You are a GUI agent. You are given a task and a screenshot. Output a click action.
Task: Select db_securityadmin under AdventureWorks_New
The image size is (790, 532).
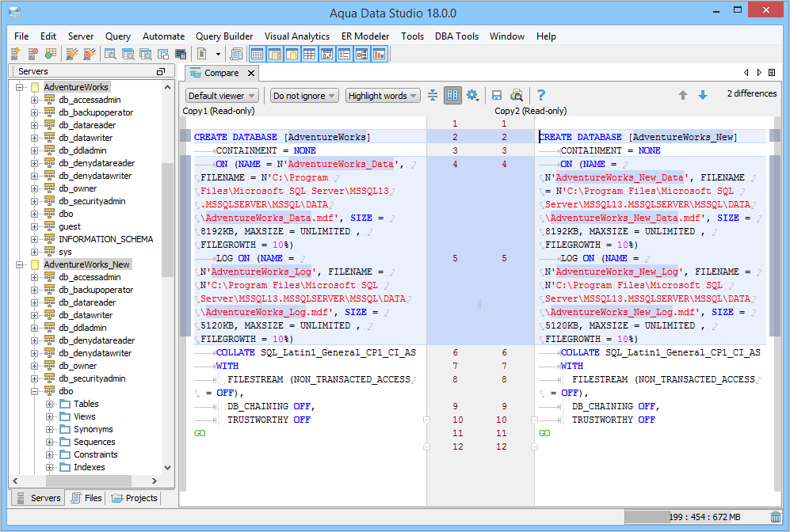click(x=91, y=378)
